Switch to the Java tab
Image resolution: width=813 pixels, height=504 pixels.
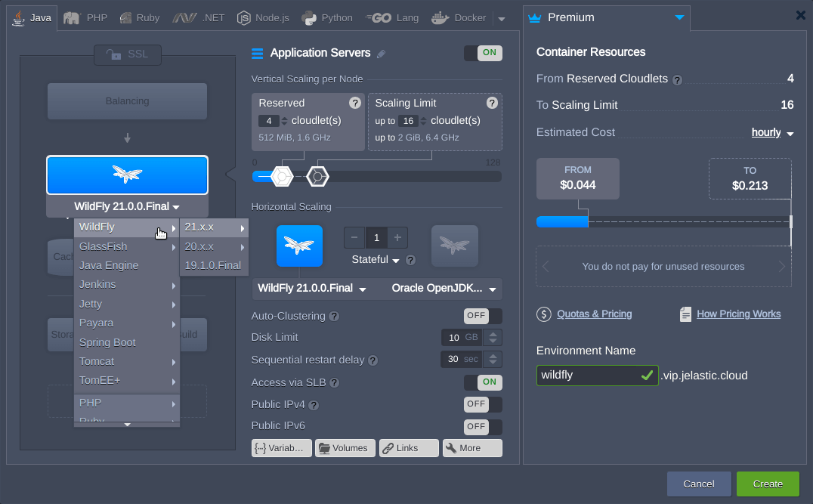tap(32, 18)
